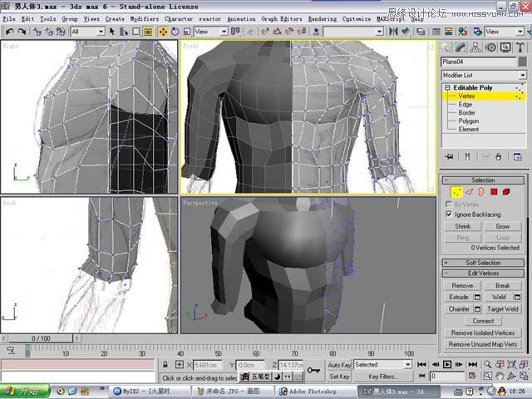This screenshot has height=399, width=532.
Task: Select Polygon red square icon
Action: (x=494, y=192)
